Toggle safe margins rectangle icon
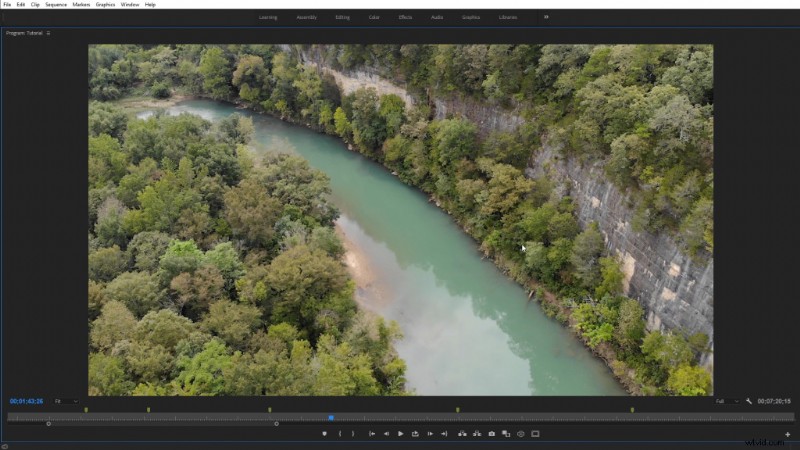Screen dimensions: 800x450 pos(535,434)
